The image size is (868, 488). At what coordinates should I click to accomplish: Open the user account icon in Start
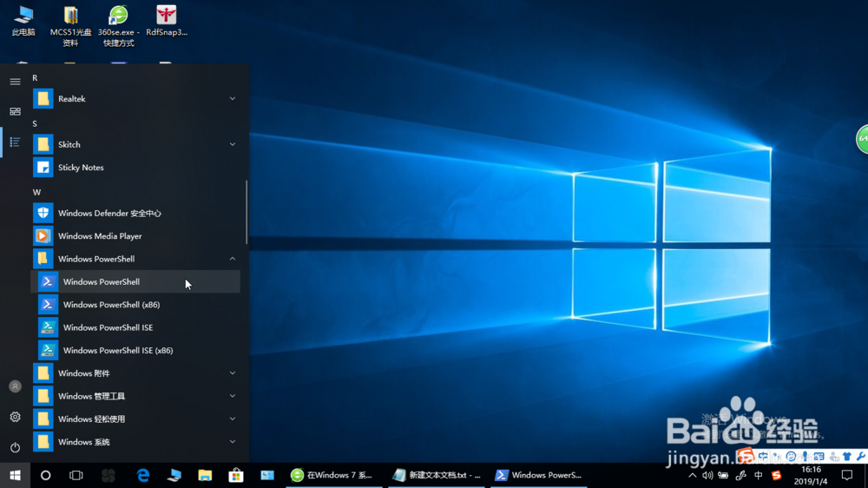pos(15,386)
